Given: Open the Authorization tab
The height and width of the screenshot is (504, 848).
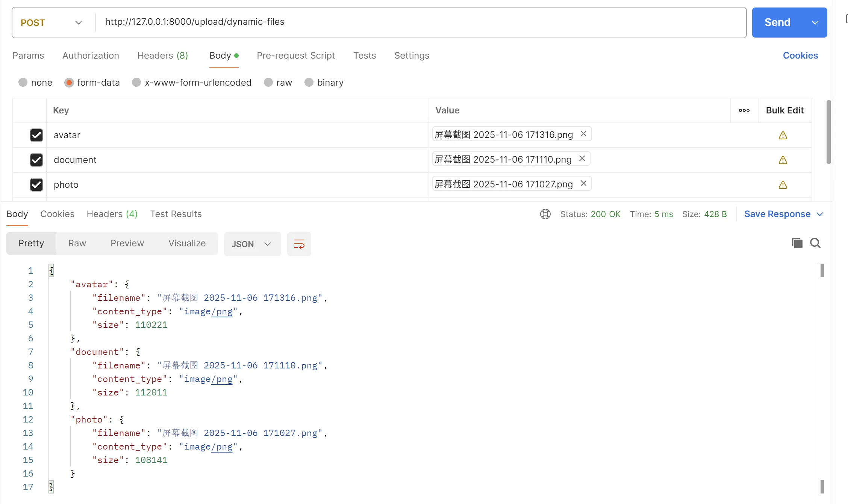Looking at the screenshot, I should (91, 56).
